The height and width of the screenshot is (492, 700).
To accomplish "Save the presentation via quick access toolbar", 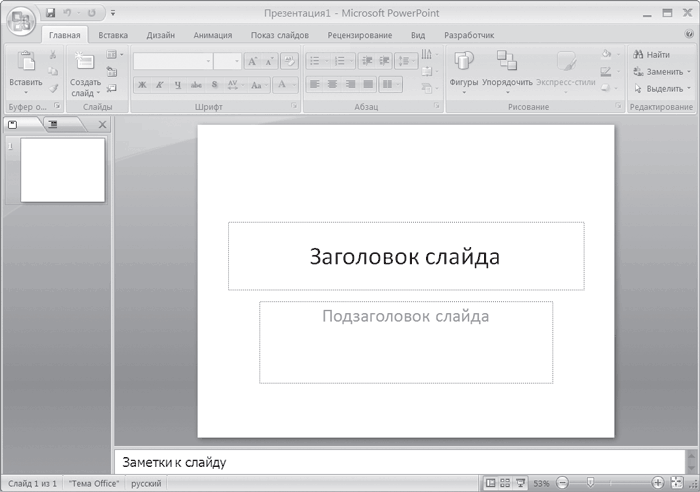I will click(x=50, y=13).
